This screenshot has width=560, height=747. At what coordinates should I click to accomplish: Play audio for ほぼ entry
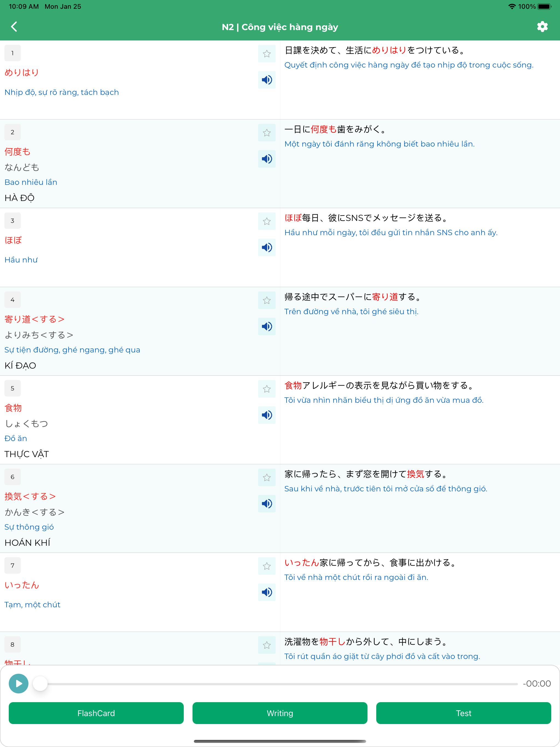[267, 247]
